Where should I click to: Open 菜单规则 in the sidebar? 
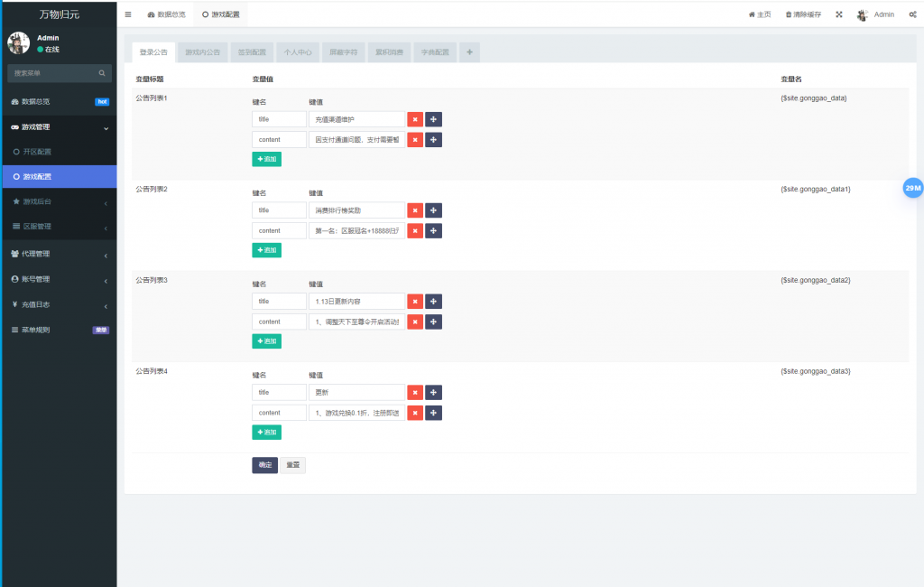60,331
